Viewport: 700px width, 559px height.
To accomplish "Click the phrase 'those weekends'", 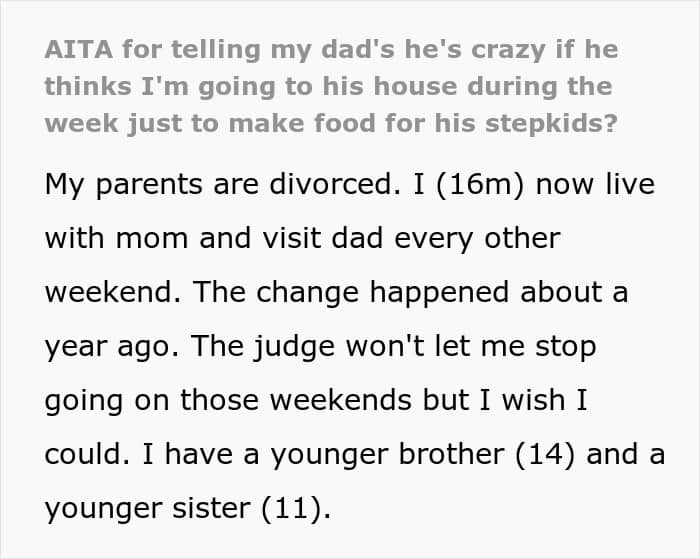I will point(296,400).
